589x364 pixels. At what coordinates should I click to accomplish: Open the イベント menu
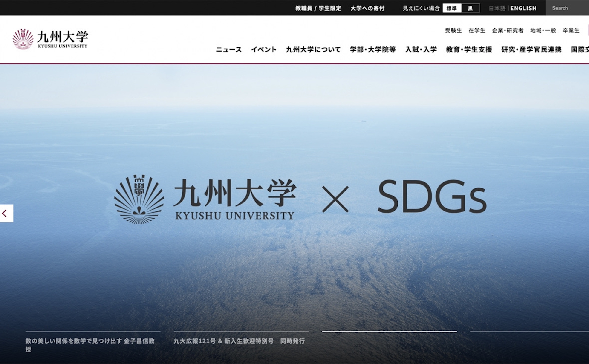[264, 50]
